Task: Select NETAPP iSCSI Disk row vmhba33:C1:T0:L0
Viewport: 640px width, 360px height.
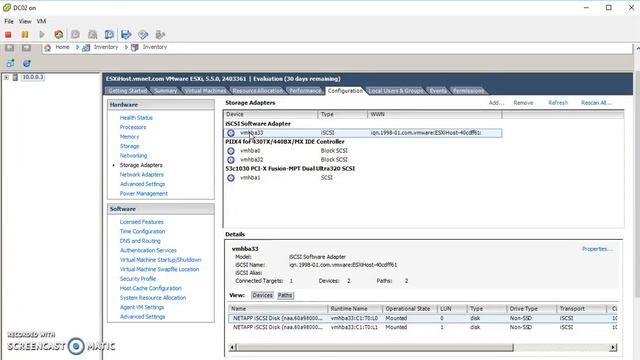Action: point(422,318)
